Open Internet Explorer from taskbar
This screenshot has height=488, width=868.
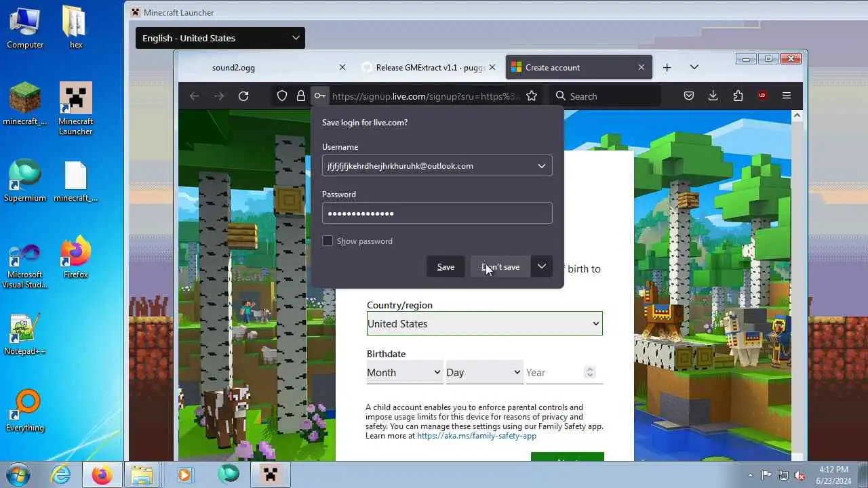point(61,474)
